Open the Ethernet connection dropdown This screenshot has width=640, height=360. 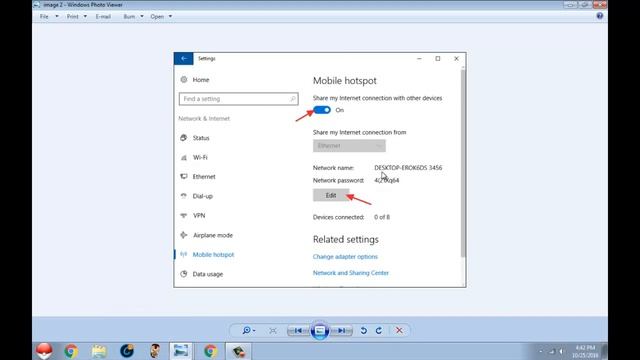tap(349, 146)
